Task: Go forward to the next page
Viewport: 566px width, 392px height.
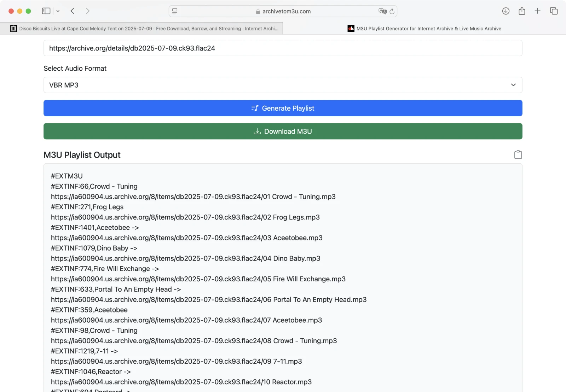Action: point(88,11)
